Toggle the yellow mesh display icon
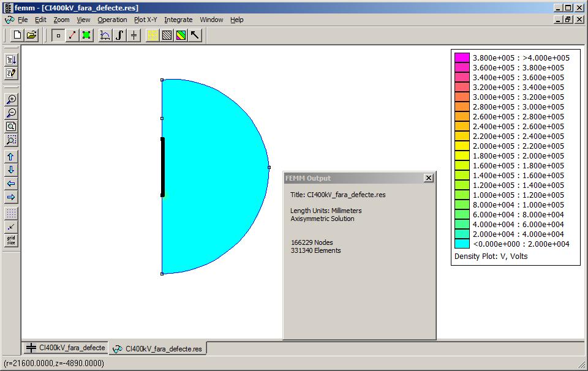Viewport: 588px width, 371px height. click(x=153, y=36)
